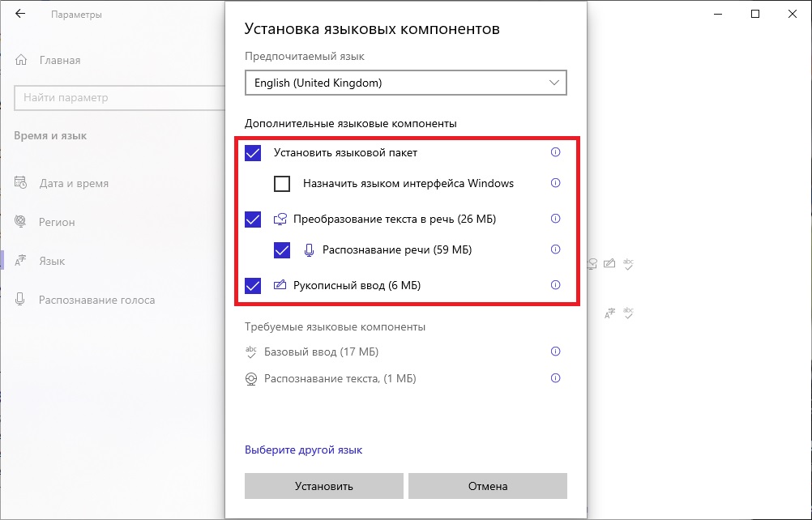Viewport: 812px width, 520px height.
Task: Click info icon next to Базовый ввод
Action: [x=555, y=352]
